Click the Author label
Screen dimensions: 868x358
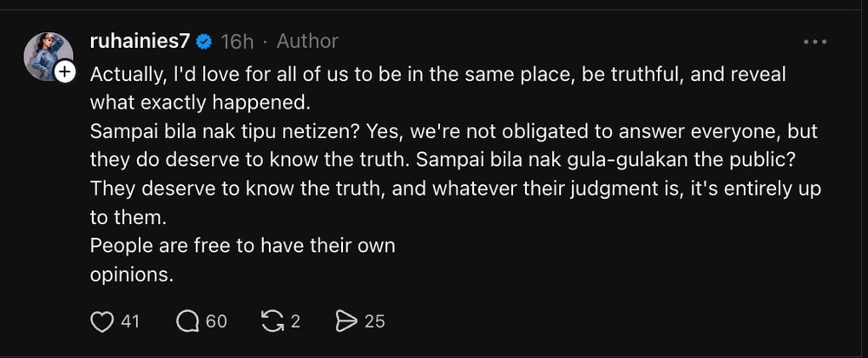tap(307, 41)
